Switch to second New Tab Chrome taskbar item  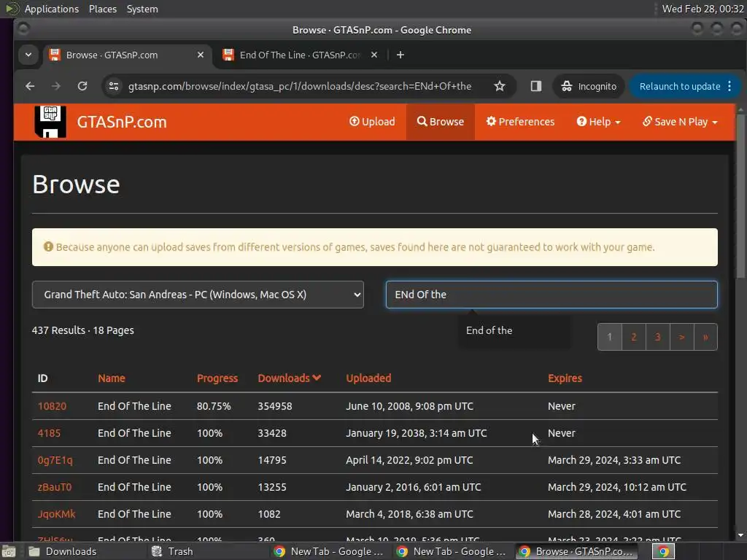451,551
